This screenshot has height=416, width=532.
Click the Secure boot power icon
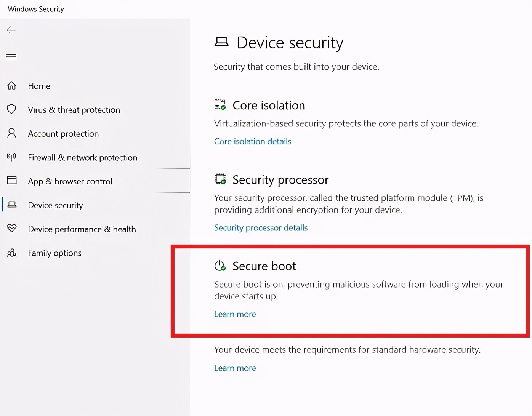(220, 266)
